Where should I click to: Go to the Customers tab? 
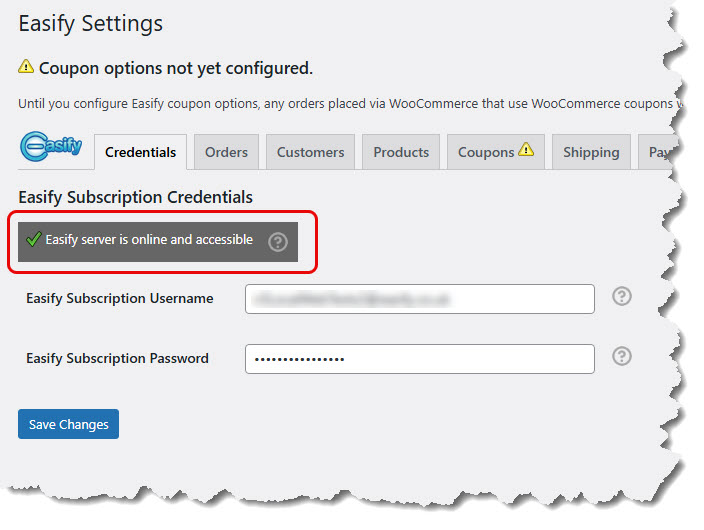pos(310,152)
